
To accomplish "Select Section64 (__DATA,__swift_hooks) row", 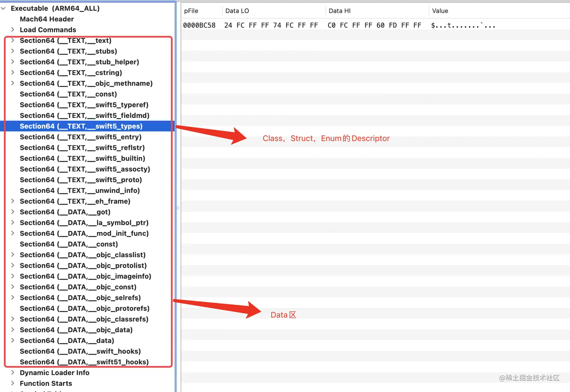I will pyautogui.click(x=87, y=351).
